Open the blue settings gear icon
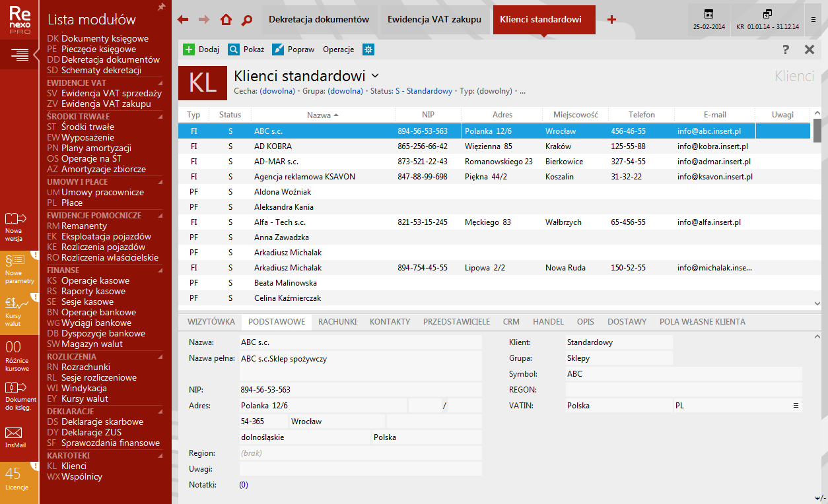This screenshot has width=828, height=504. click(x=368, y=49)
